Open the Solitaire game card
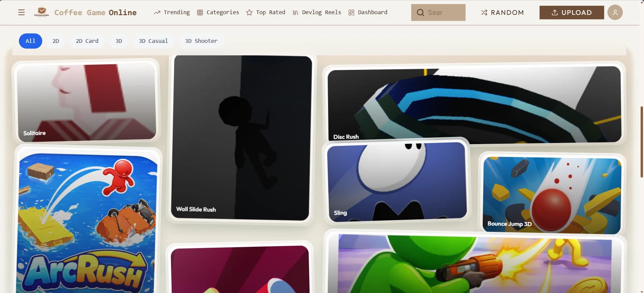Image resolution: width=644 pixels, height=293 pixels. [x=86, y=102]
